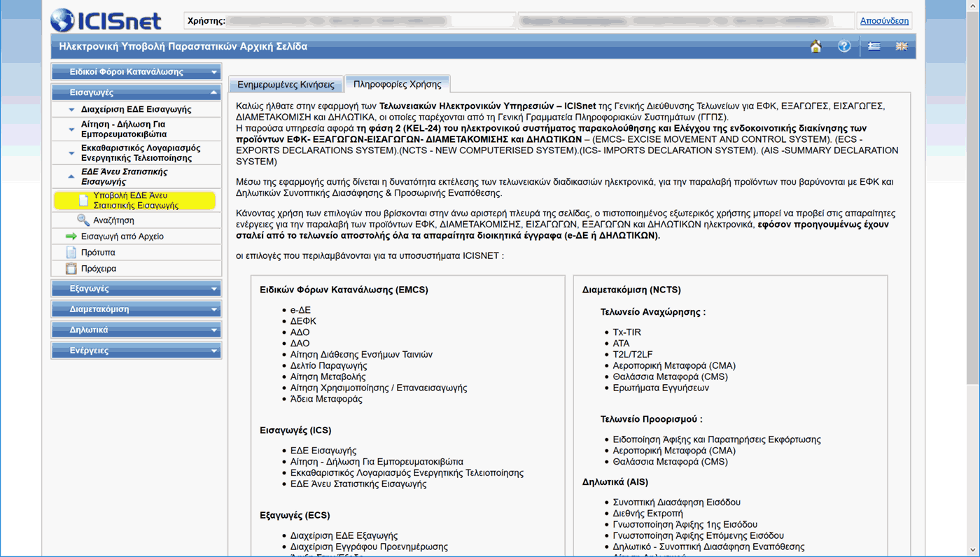Click 'Άδεια Μεταφοράς' list entry
The image size is (980, 557).
point(326,399)
